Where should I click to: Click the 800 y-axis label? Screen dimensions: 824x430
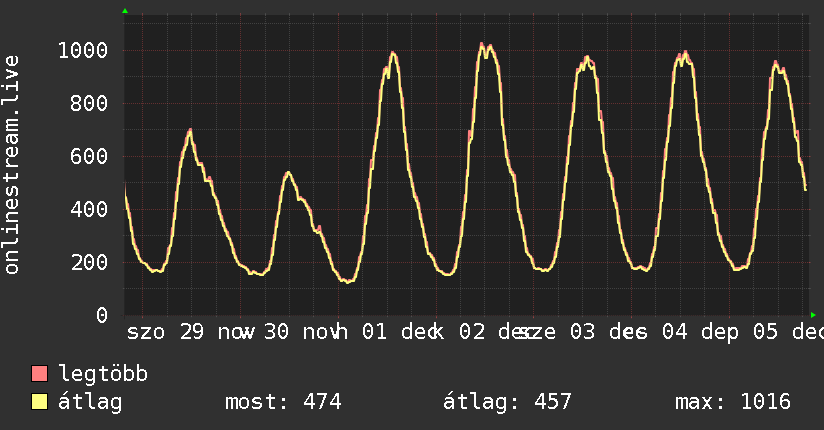pyautogui.click(x=90, y=104)
